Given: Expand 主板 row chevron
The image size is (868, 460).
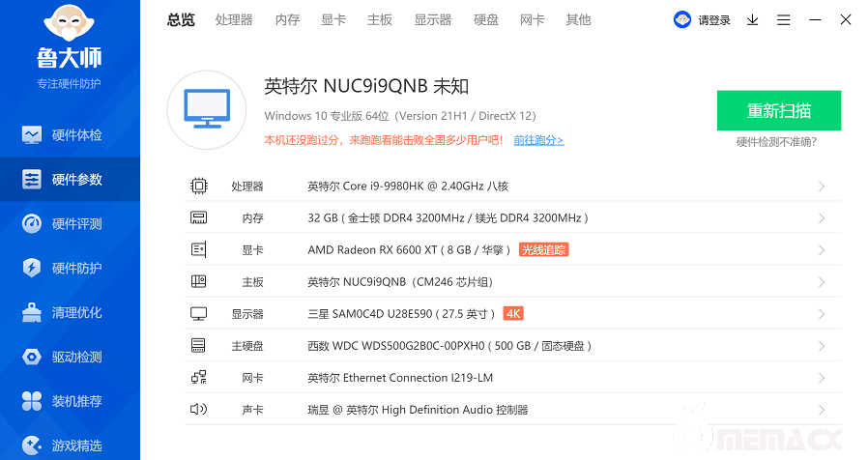Looking at the screenshot, I should tap(822, 282).
